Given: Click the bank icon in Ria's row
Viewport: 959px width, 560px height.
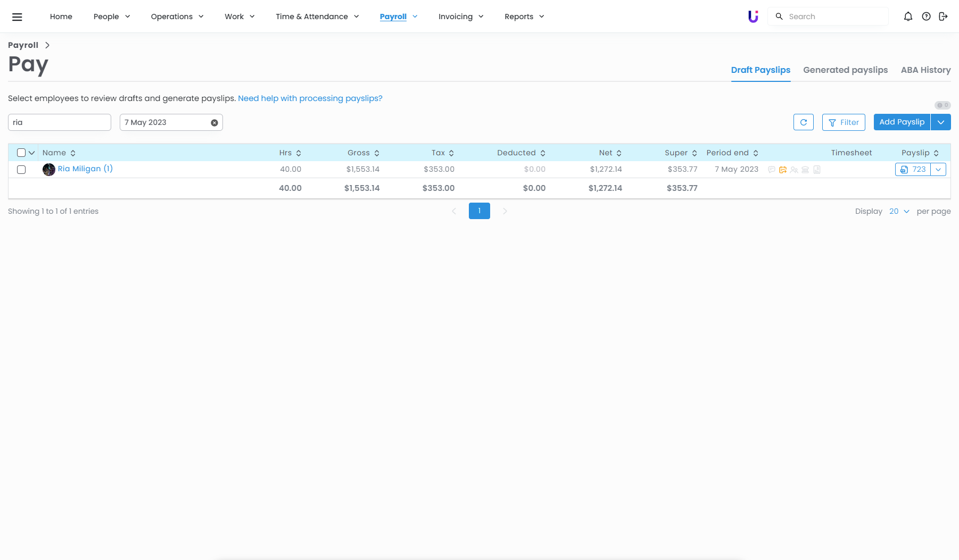Looking at the screenshot, I should (x=805, y=170).
